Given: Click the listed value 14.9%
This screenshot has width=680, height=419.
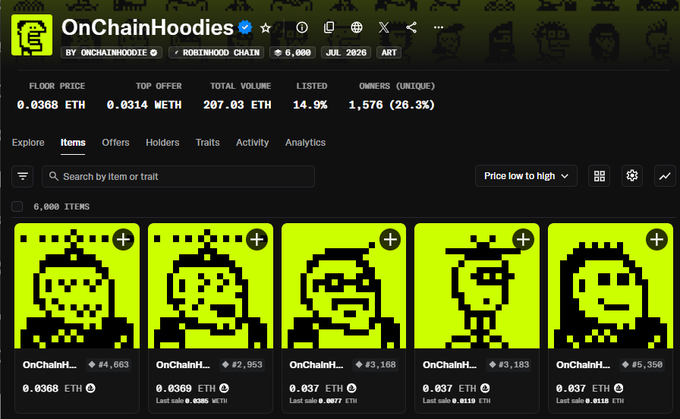Looking at the screenshot, I should coord(310,105).
